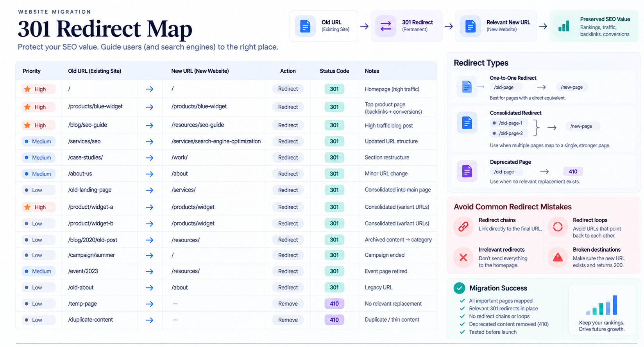The image size is (644, 347).
Task: Click the 301 status badge for /case-studies/
Action: [x=334, y=157]
